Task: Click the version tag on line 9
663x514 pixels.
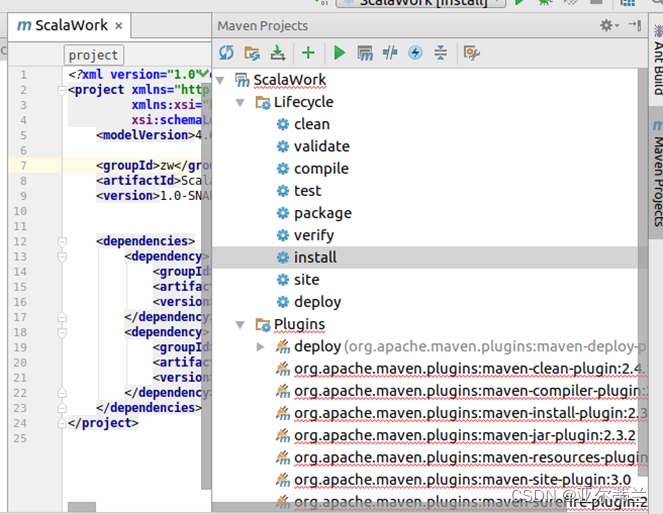Action: tap(128, 196)
